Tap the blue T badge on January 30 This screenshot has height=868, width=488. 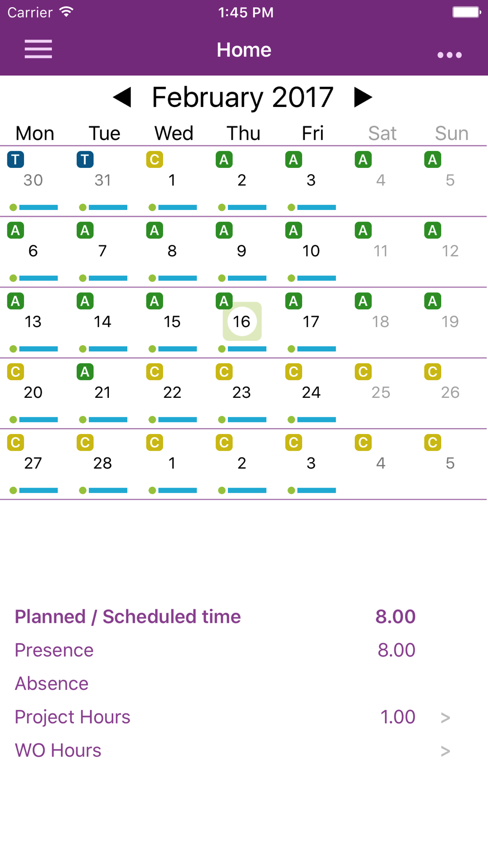[16, 160]
